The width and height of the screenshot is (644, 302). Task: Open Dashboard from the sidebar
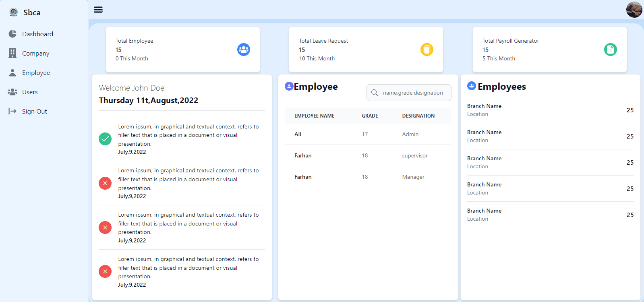37,34
